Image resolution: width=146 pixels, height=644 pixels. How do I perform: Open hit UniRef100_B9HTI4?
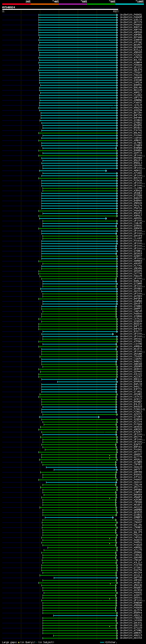(x=131, y=27)
